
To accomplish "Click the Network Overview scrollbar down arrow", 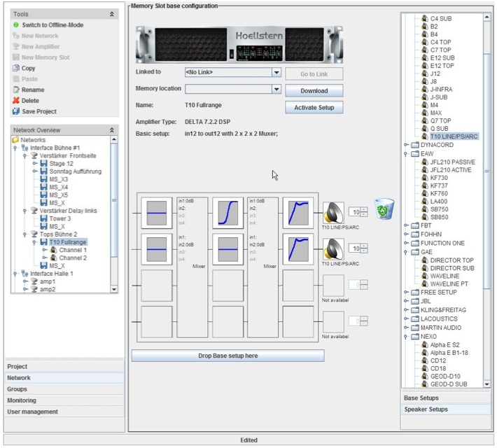I will (x=114, y=290).
